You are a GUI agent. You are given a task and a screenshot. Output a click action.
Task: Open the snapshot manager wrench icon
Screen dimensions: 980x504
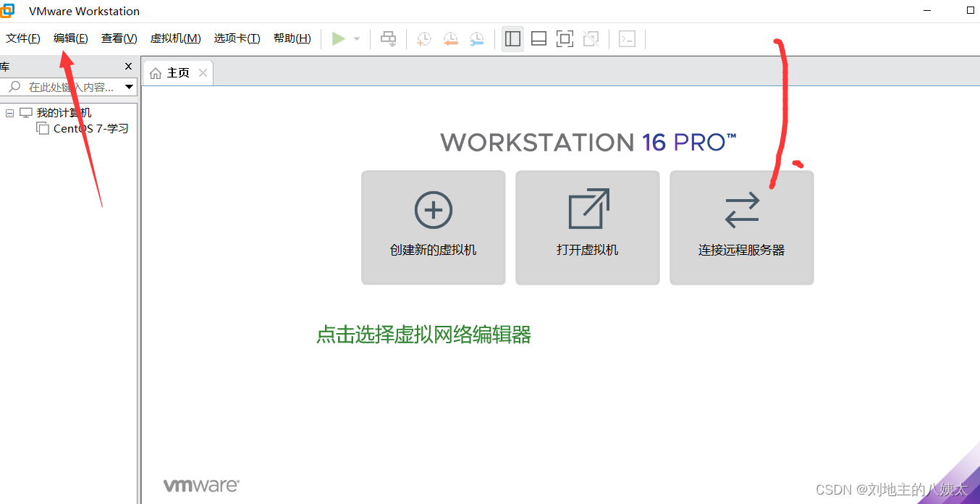[476, 39]
